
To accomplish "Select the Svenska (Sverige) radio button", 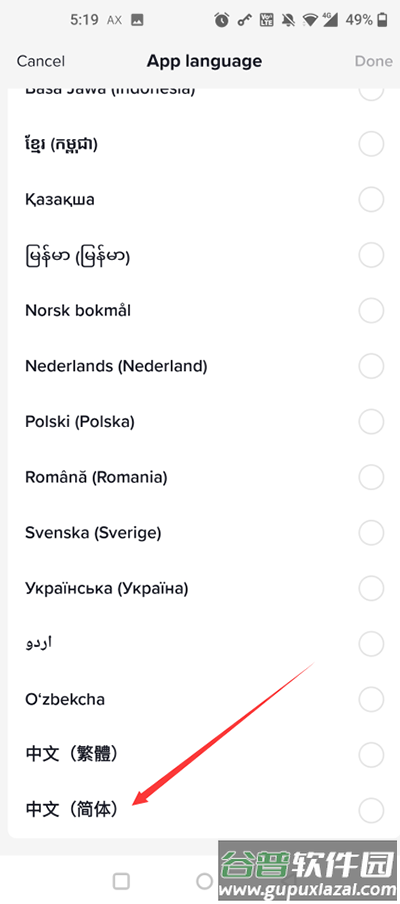I will click(x=371, y=533).
